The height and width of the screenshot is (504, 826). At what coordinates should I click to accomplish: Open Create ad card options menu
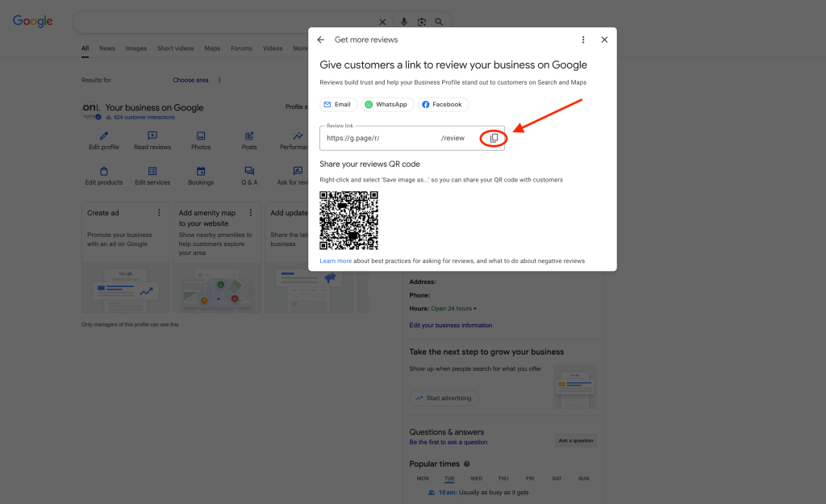(159, 213)
